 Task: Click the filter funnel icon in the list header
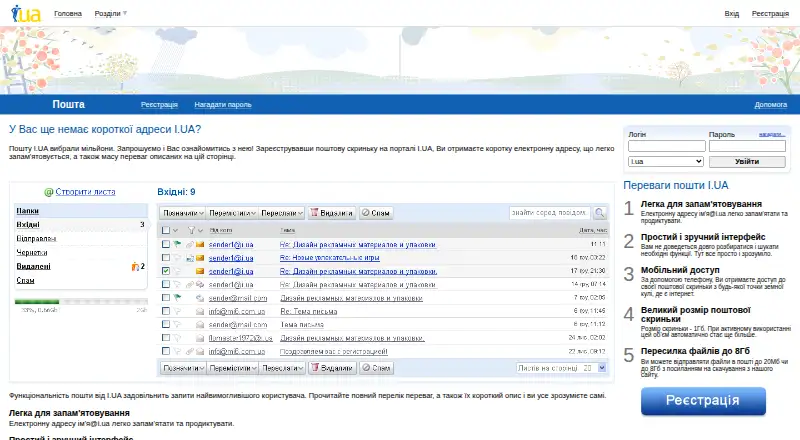[191, 230]
